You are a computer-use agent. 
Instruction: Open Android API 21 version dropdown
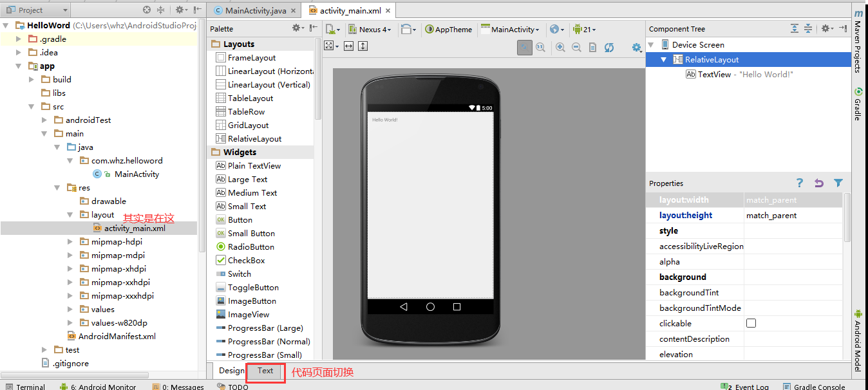[584, 29]
